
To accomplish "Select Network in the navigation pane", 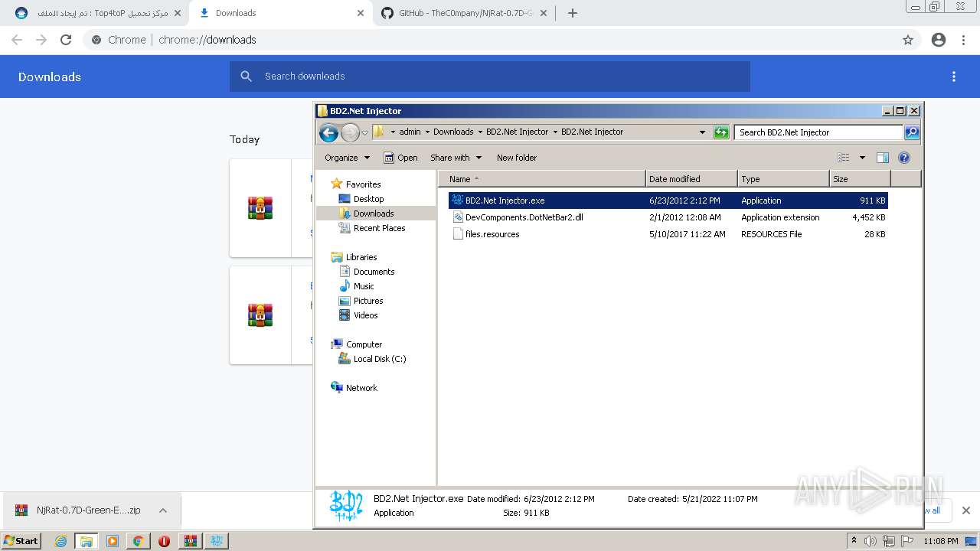I will (x=361, y=388).
